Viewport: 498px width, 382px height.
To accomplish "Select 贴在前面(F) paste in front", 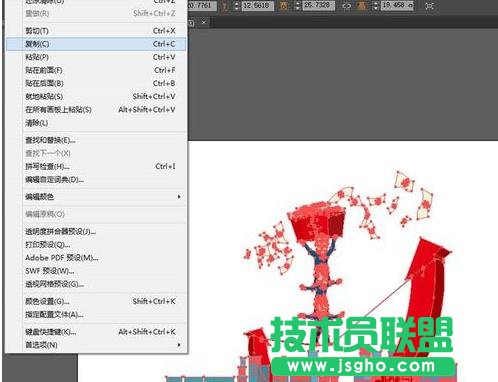I will (96, 70).
